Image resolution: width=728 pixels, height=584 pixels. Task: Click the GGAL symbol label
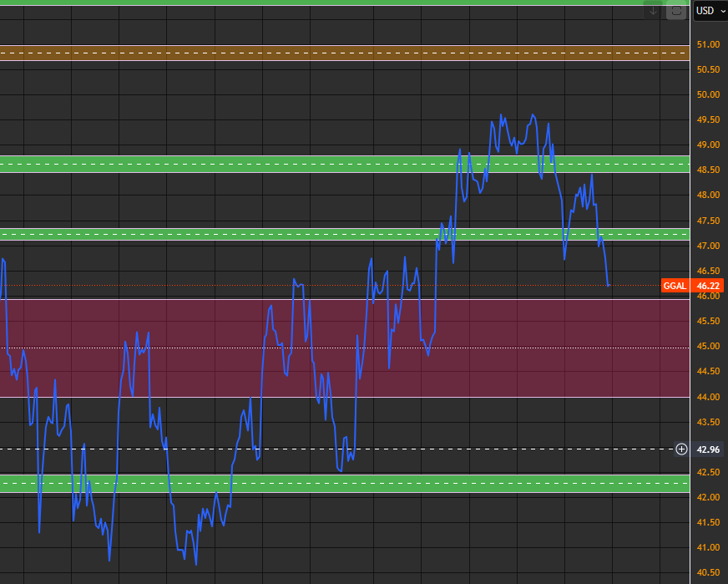click(x=675, y=286)
